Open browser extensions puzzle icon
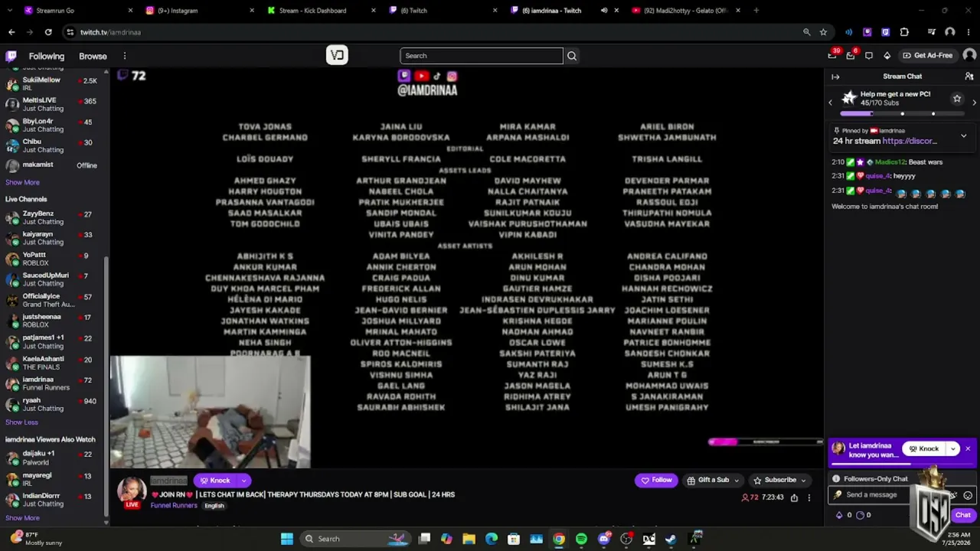980x551 pixels. point(904,32)
